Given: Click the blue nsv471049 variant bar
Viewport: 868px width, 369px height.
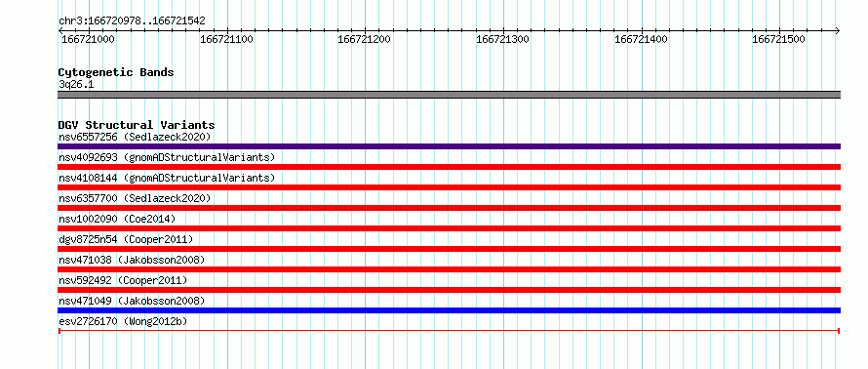Looking at the screenshot, I should click(x=449, y=310).
